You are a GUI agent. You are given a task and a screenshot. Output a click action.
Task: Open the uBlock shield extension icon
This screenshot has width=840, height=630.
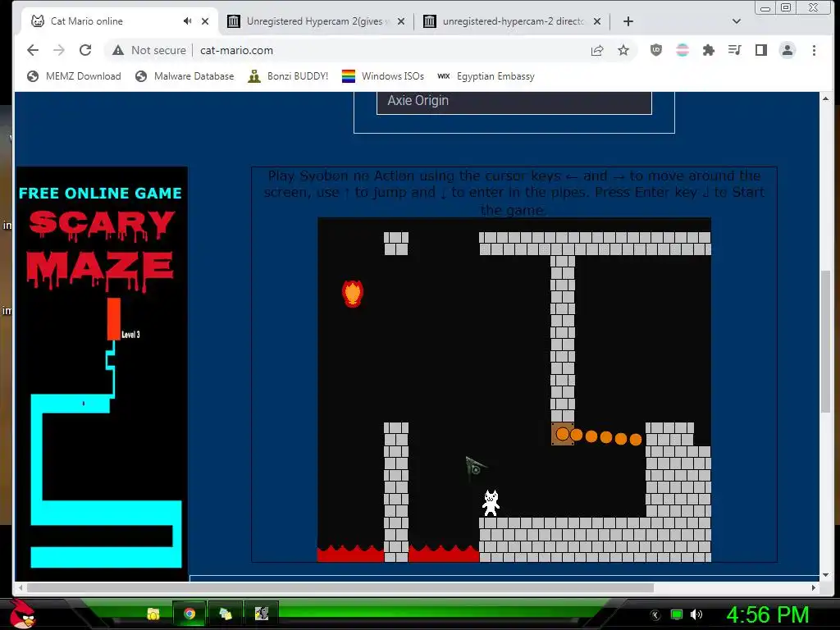pyautogui.click(x=656, y=50)
